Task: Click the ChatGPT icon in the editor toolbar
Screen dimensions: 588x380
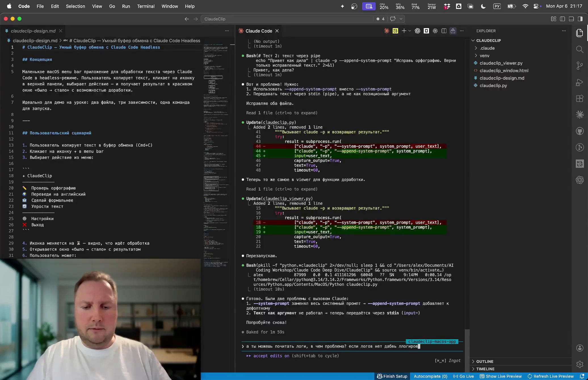Action: click(417, 31)
